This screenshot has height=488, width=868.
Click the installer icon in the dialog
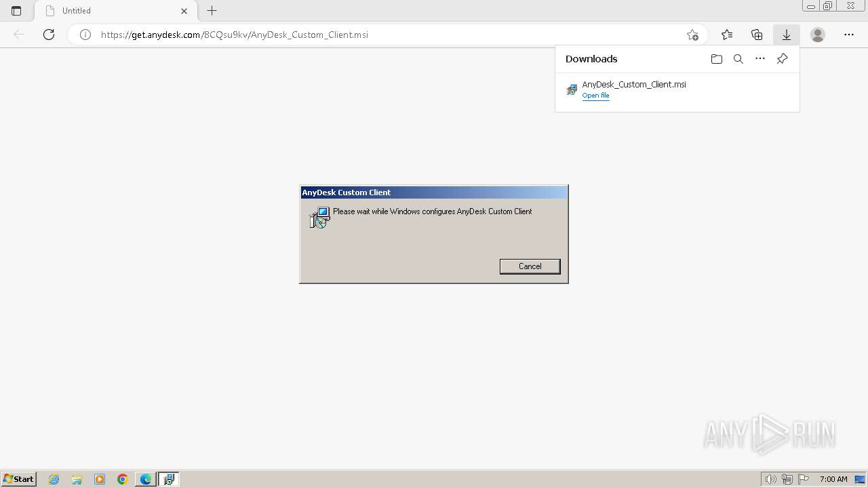[x=319, y=218]
